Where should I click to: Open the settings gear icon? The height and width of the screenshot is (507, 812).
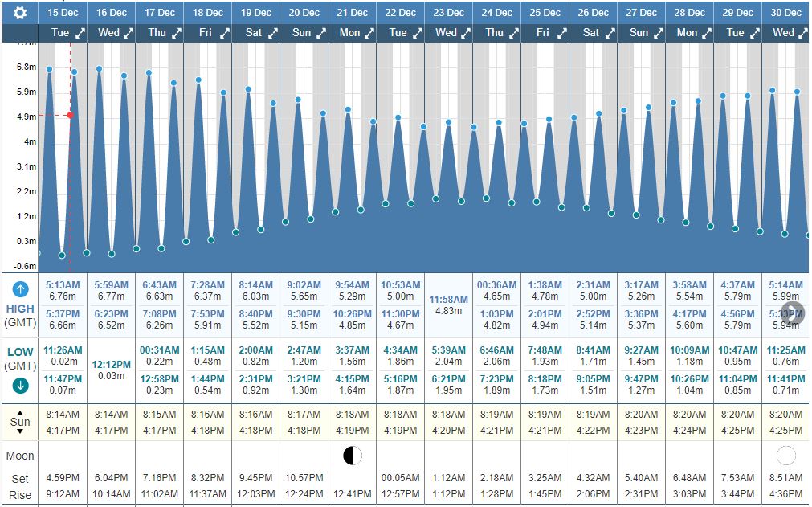coord(20,13)
